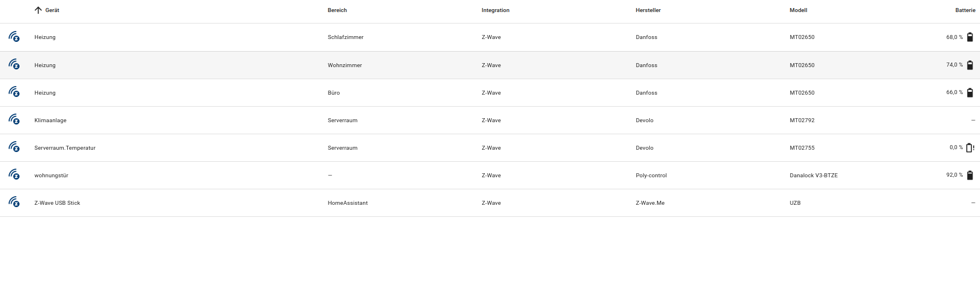Sort by Modell column header
The image size is (980, 288).
coord(798,10)
